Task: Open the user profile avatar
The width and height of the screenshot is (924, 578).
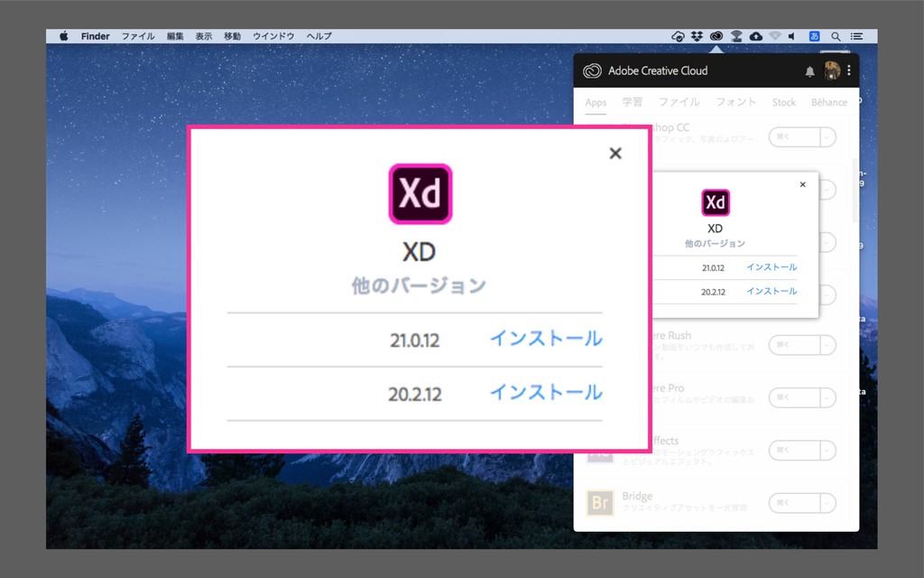Action: 832,70
